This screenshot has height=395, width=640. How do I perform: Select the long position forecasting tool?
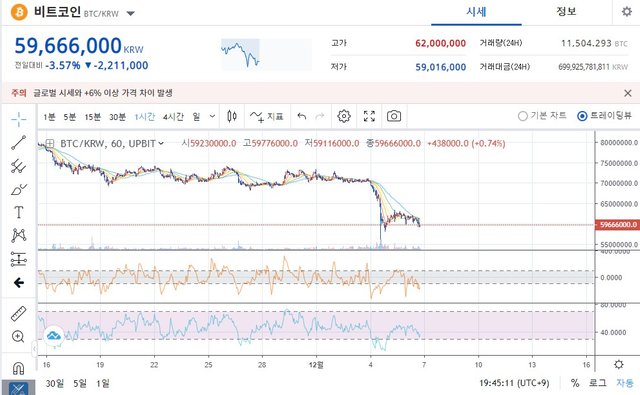click(19, 259)
